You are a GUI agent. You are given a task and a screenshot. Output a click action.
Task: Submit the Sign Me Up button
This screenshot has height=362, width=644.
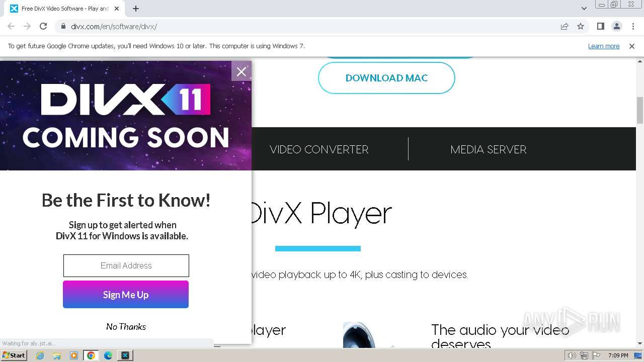126,295
